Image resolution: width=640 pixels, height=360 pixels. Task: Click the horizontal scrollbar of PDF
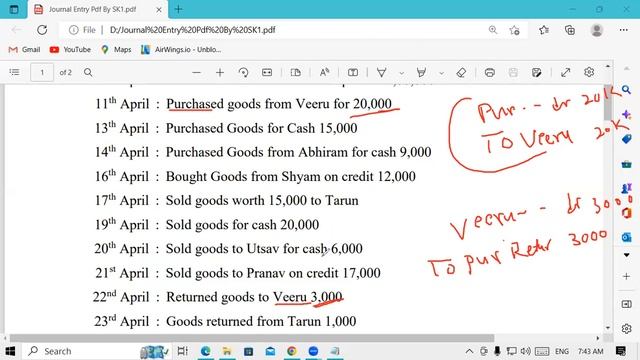[252, 338]
